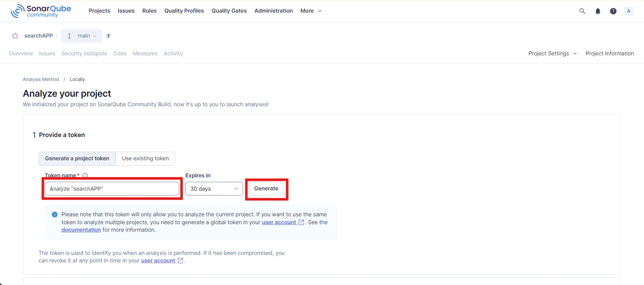Select the Generate a project token option
Screen dimensions: 644x285
[x=77, y=159]
